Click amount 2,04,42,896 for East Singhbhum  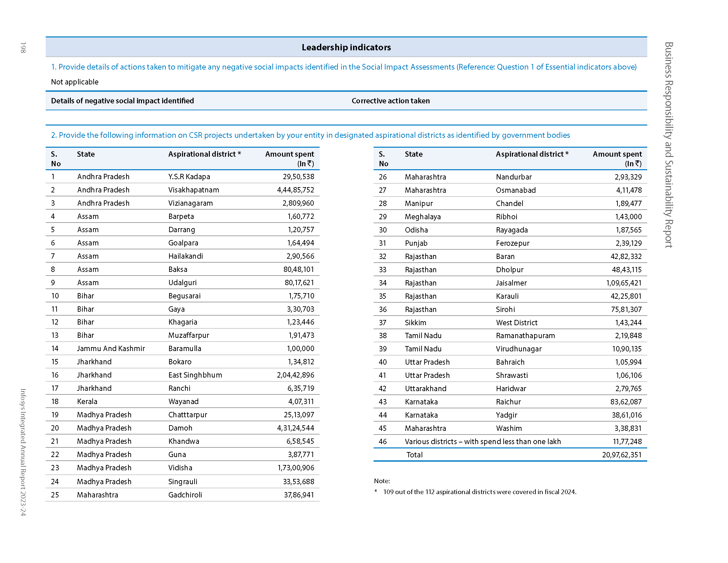click(x=295, y=375)
